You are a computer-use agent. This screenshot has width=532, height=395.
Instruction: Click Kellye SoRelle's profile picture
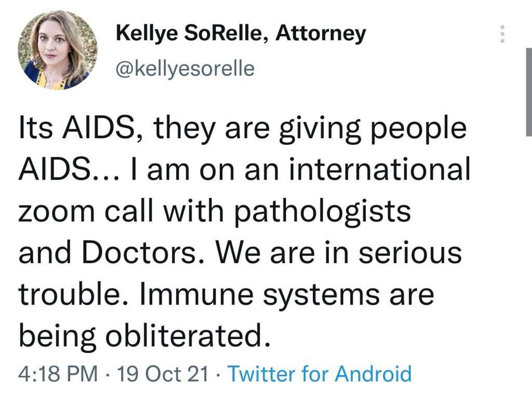pyautogui.click(x=57, y=50)
